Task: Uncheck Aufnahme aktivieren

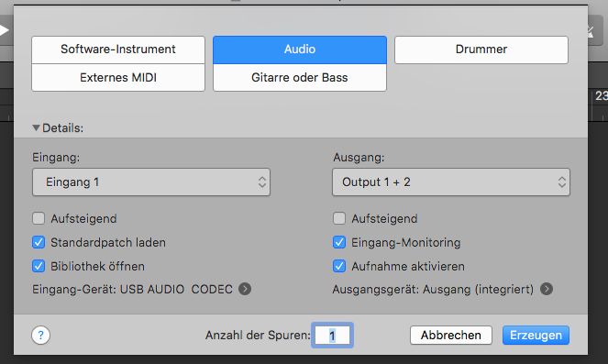Action: pyautogui.click(x=339, y=266)
